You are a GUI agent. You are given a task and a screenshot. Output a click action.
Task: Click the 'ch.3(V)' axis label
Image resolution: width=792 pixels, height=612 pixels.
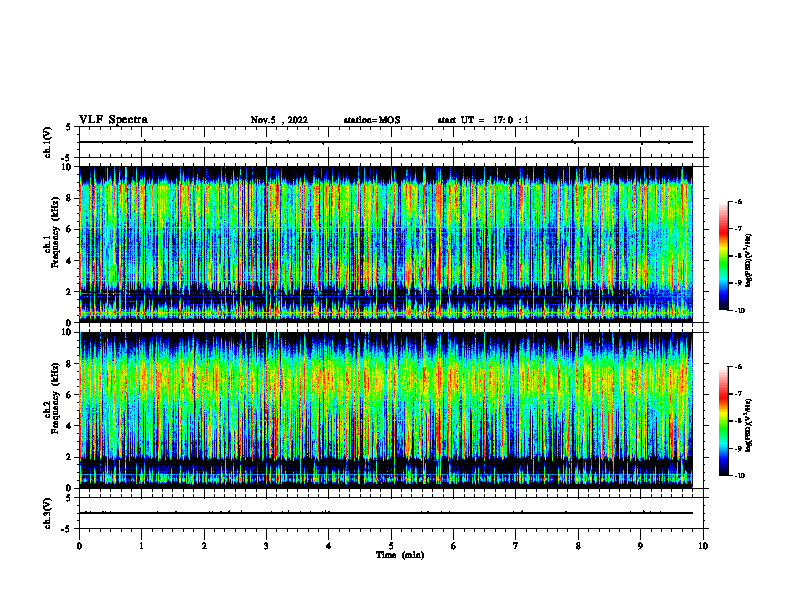[x=47, y=513]
